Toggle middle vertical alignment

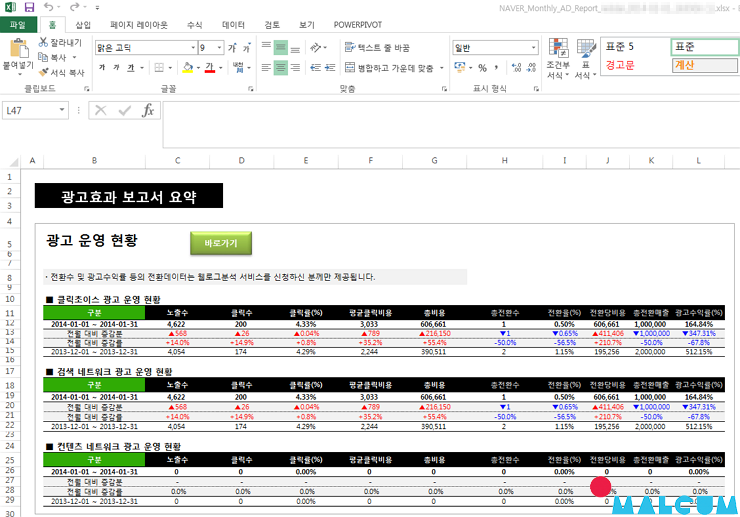pos(281,47)
